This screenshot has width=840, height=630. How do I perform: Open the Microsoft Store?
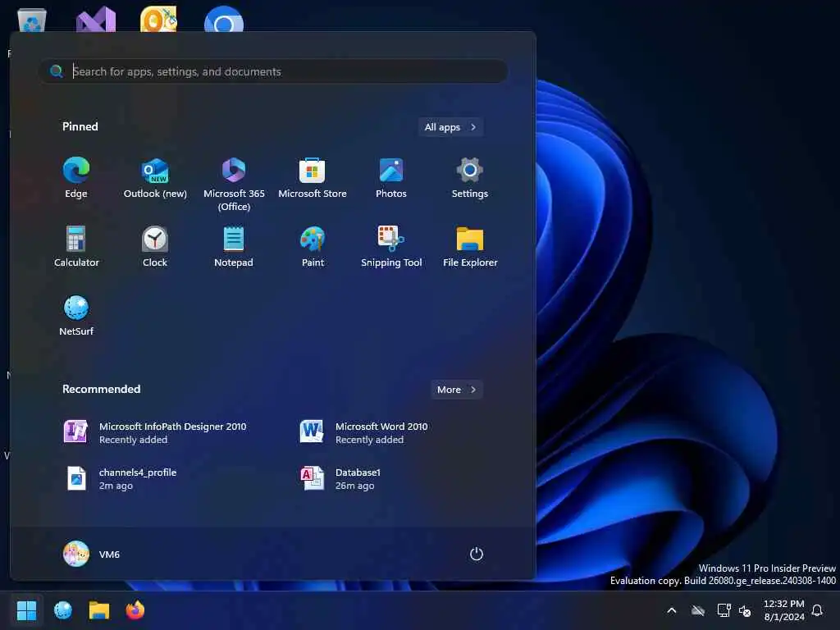[313, 178]
